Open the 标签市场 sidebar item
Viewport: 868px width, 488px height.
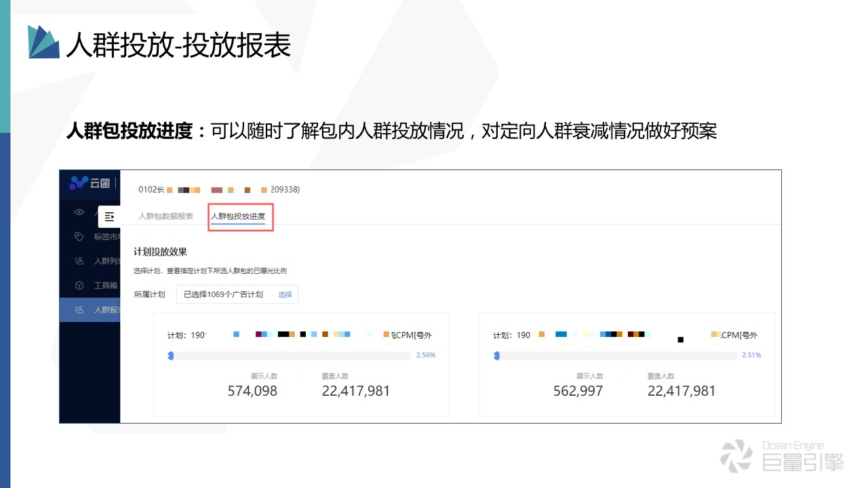90,237
